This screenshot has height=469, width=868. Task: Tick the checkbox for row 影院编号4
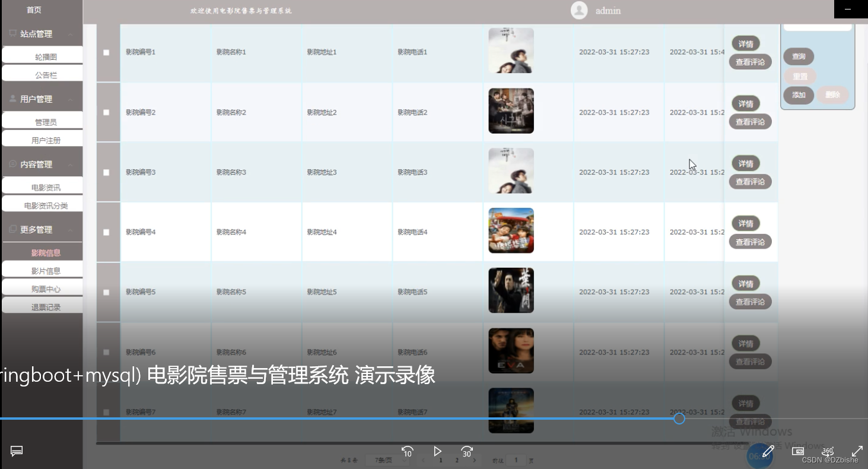tap(106, 232)
